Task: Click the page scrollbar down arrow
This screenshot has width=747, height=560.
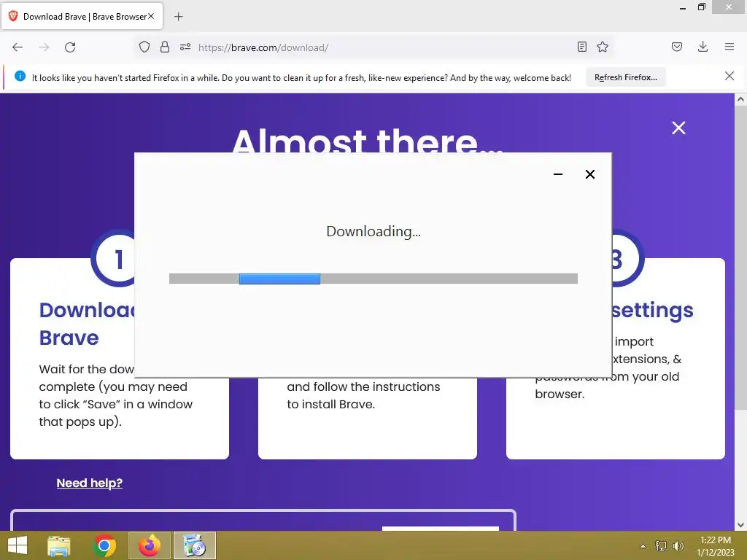Action: pos(740,525)
